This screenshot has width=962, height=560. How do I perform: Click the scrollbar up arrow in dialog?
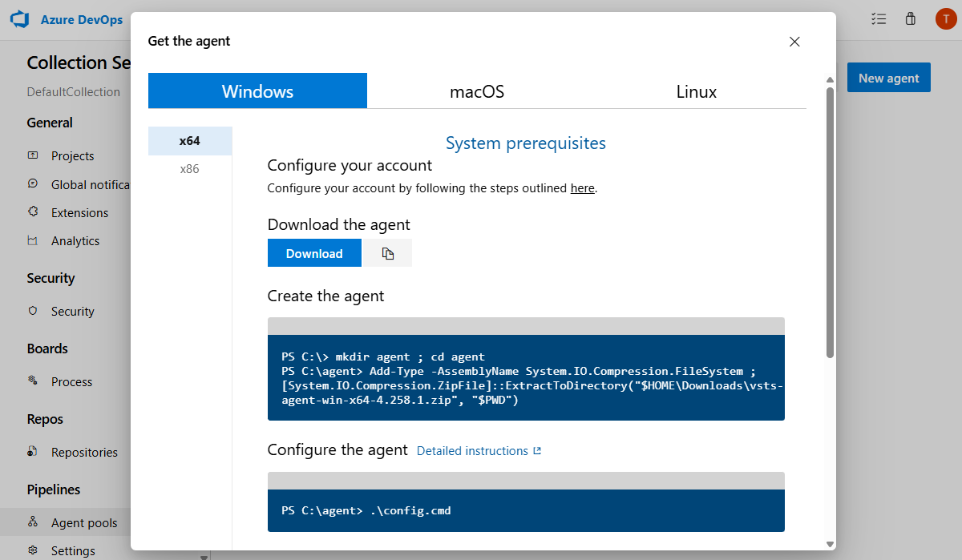coord(831,79)
